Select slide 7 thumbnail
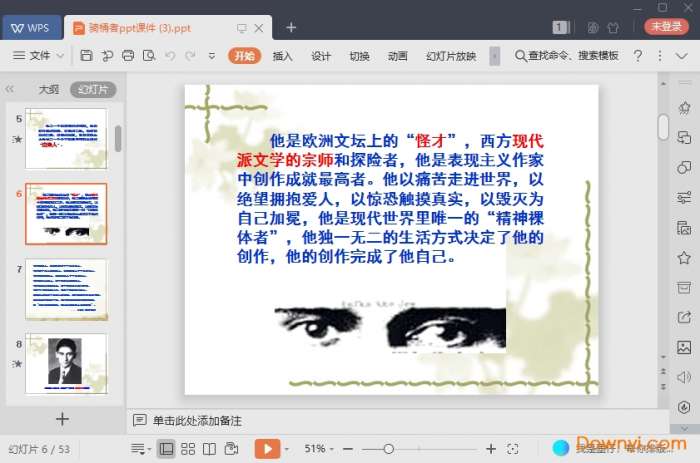Viewport: 700px width, 463px height. 66,289
